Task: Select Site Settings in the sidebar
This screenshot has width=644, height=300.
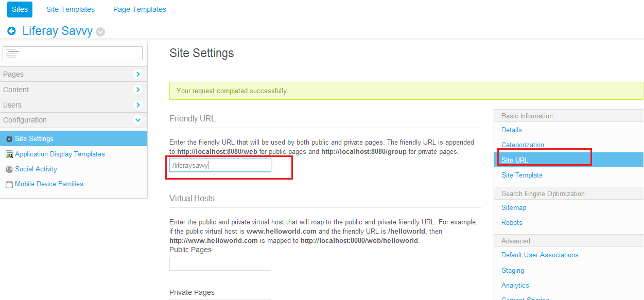Action: point(74,138)
